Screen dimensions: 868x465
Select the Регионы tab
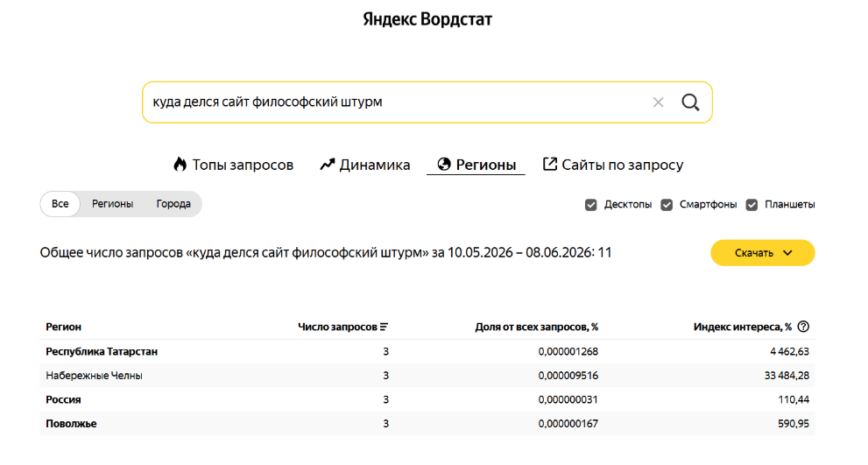tap(476, 165)
